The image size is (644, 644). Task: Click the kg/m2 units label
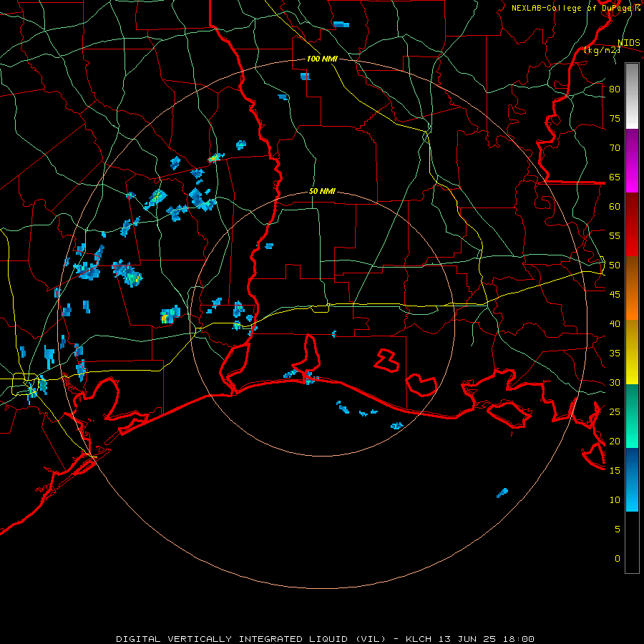pyautogui.click(x=602, y=50)
